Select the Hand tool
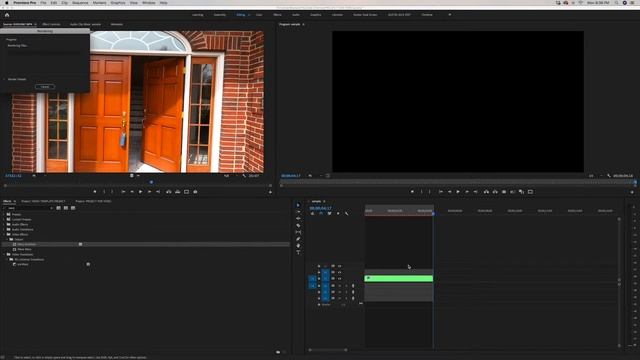 click(298, 246)
